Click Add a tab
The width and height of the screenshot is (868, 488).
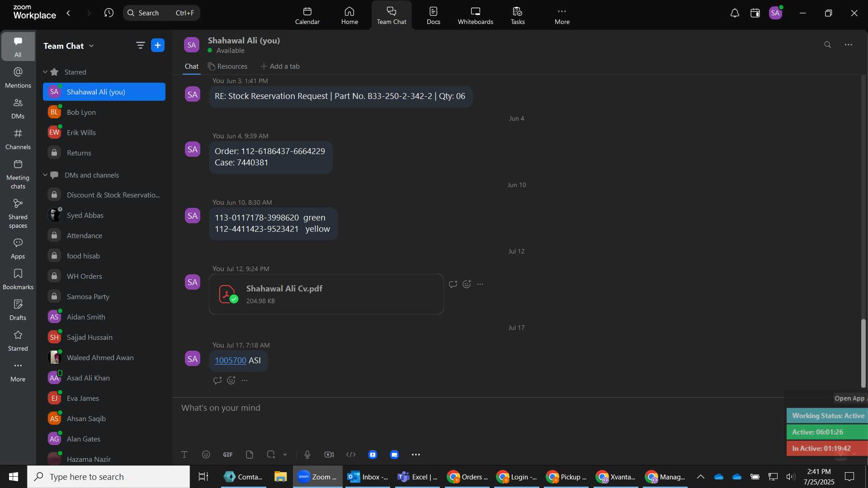coord(280,66)
